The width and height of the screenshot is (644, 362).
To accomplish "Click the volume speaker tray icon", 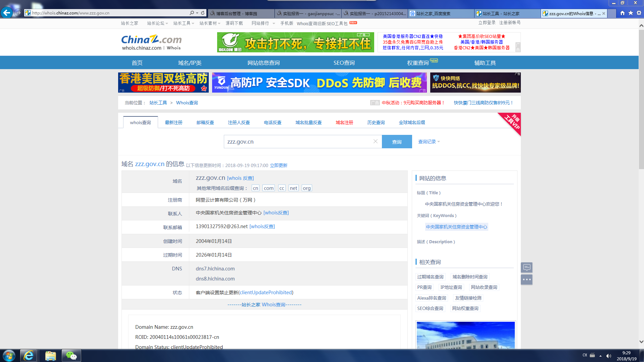I will click(609, 356).
